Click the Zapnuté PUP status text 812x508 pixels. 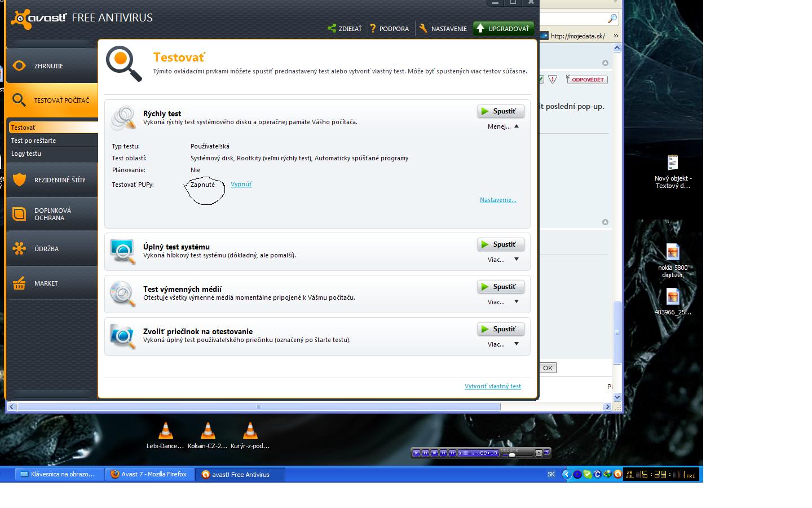[203, 185]
